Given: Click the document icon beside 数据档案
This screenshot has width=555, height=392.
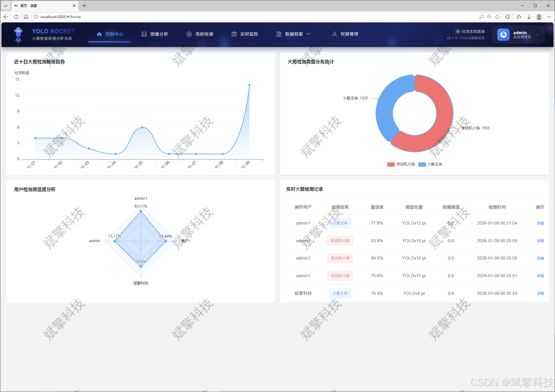Looking at the screenshot, I should [279, 34].
